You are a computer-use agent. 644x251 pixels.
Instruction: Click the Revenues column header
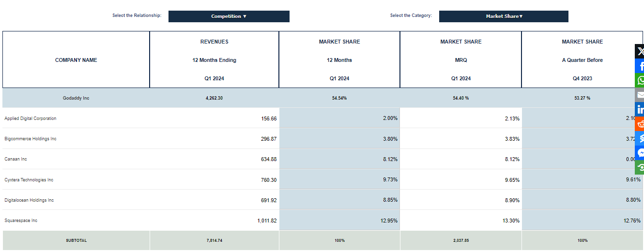214,42
